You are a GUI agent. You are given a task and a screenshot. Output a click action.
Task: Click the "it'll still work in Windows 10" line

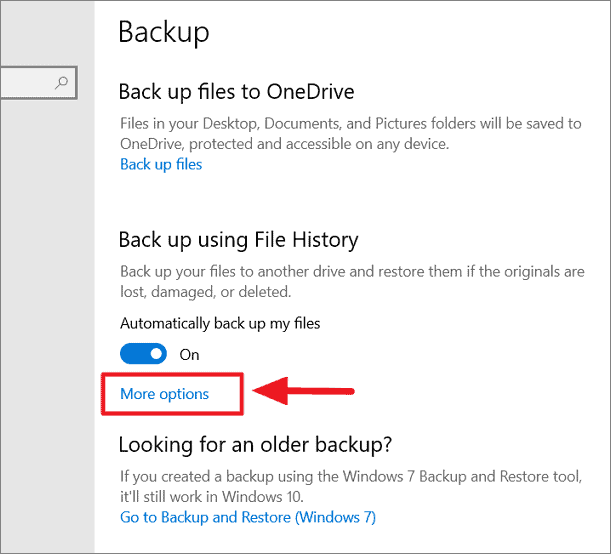(212, 496)
